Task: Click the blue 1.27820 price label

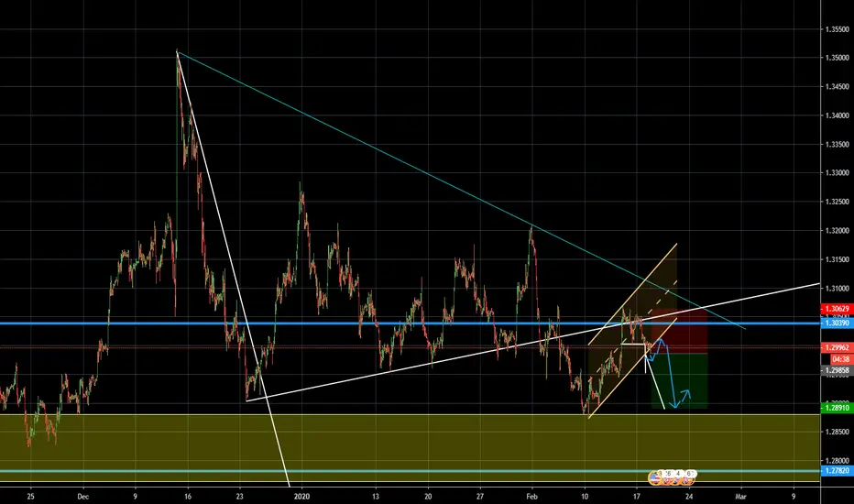Action: pos(838,471)
